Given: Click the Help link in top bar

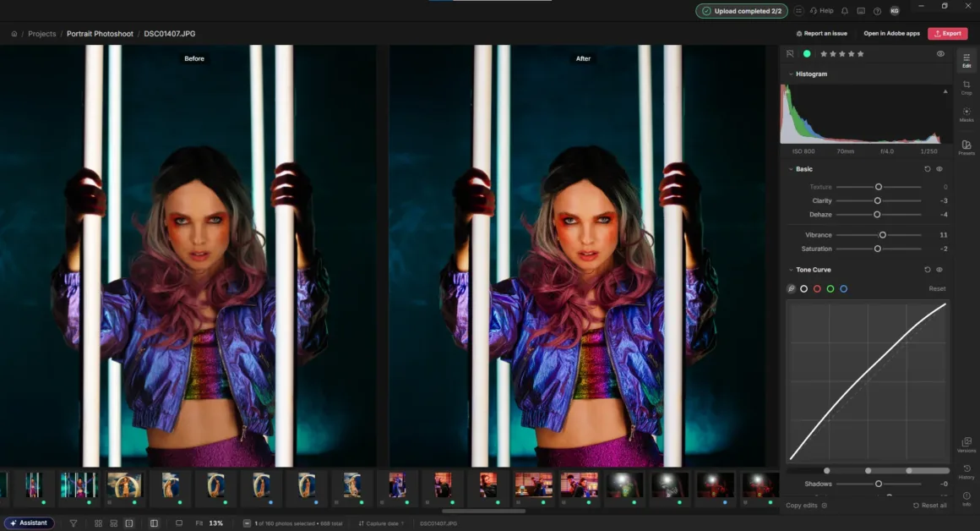Looking at the screenshot, I should [822, 11].
